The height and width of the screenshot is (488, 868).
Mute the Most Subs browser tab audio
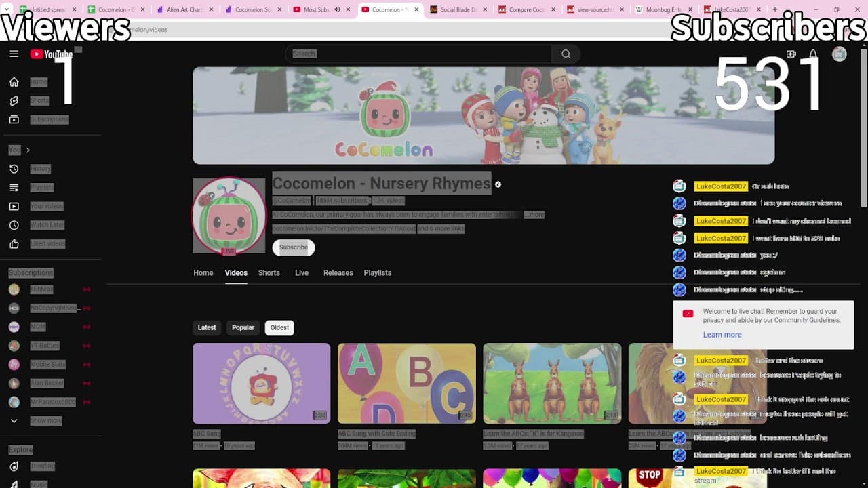[x=337, y=9]
